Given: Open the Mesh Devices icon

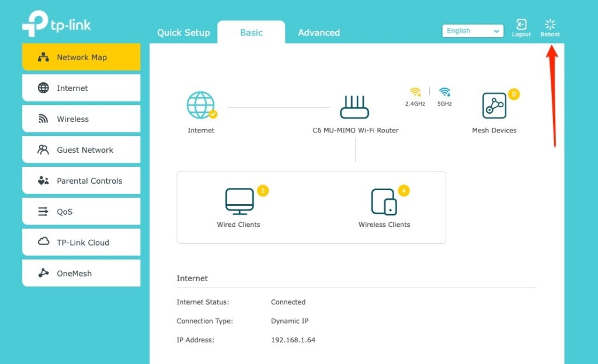Looking at the screenshot, I should coord(494,106).
